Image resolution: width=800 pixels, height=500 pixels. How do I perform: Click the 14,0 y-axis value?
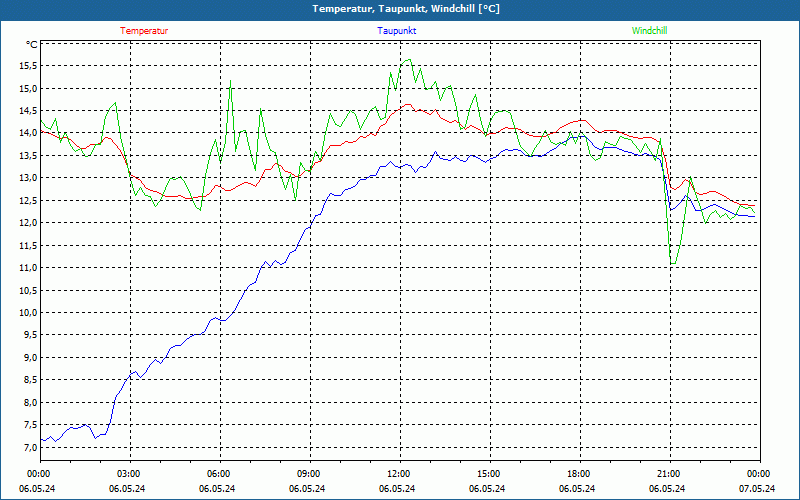[x=29, y=133]
